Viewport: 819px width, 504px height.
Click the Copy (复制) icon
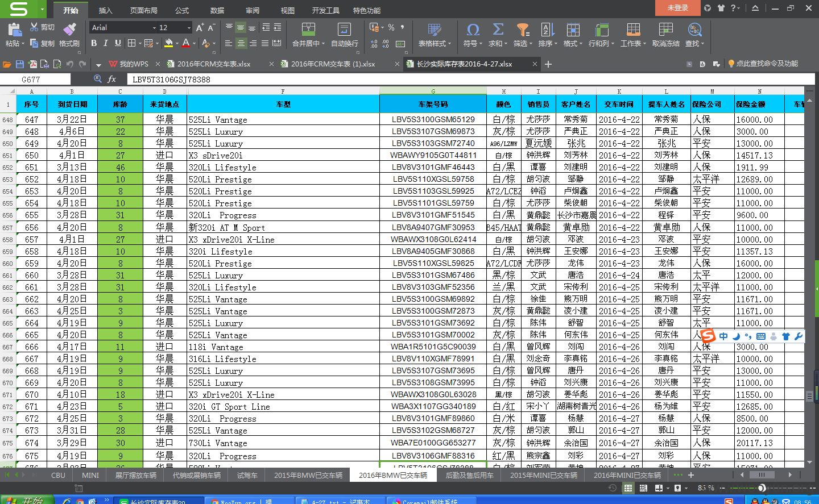[34, 43]
